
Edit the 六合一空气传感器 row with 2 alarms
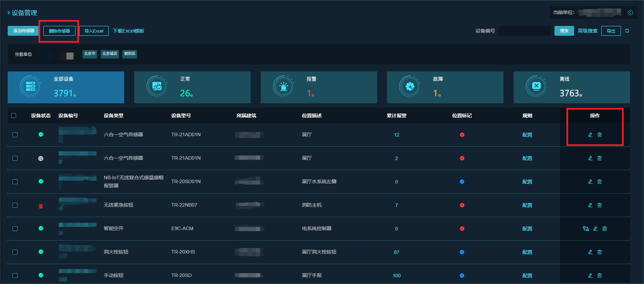pyautogui.click(x=591, y=158)
